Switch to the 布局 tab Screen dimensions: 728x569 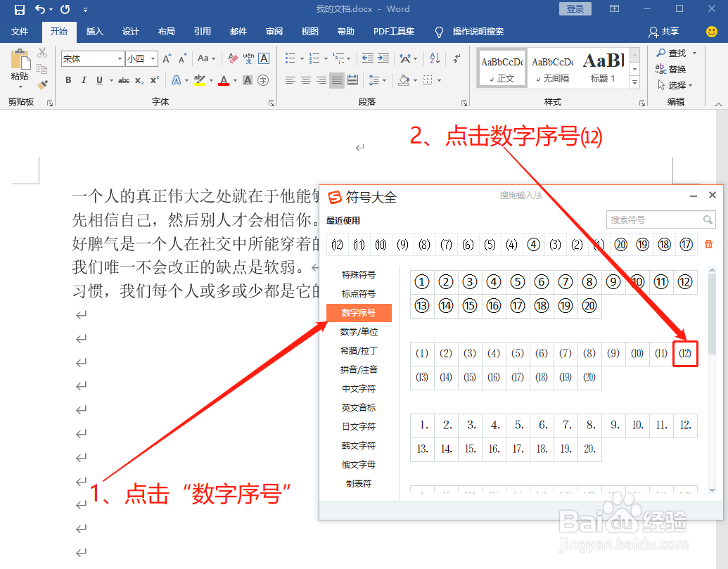(166, 32)
